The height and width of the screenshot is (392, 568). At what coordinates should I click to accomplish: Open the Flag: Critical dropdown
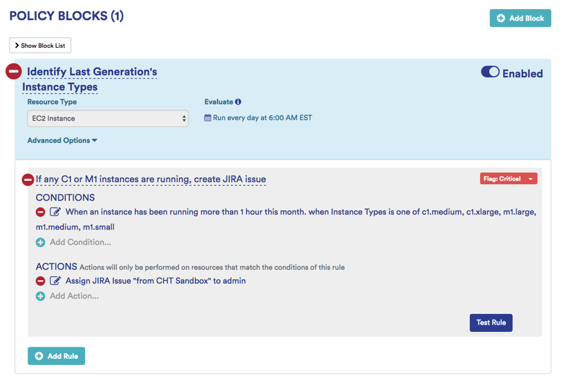508,179
